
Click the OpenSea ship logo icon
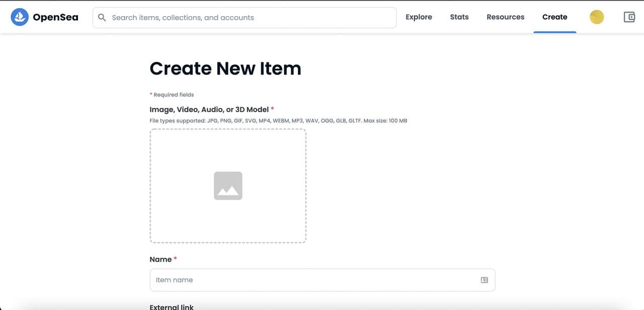20,17
